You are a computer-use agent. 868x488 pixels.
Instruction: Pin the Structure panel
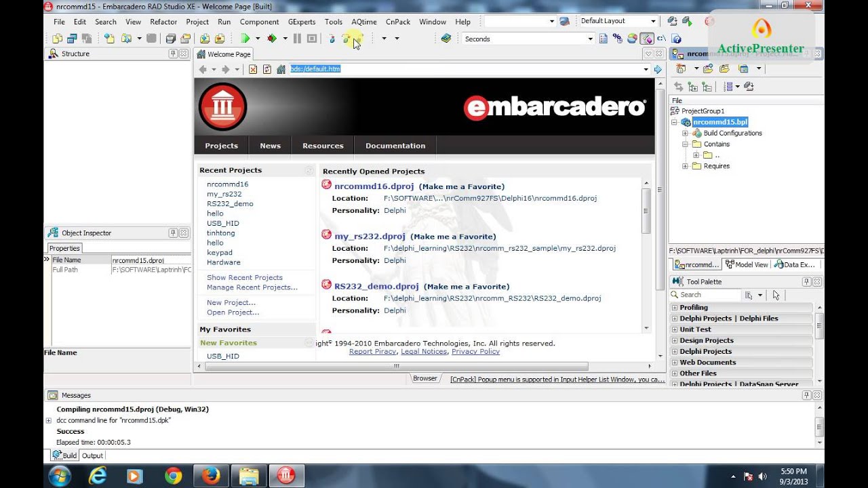[x=174, y=54]
